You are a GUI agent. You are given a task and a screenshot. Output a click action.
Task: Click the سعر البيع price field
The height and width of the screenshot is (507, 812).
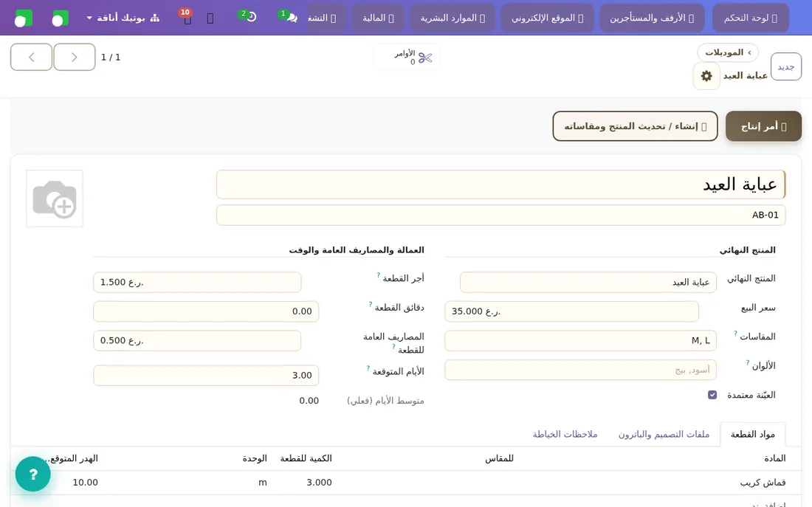[x=571, y=311]
